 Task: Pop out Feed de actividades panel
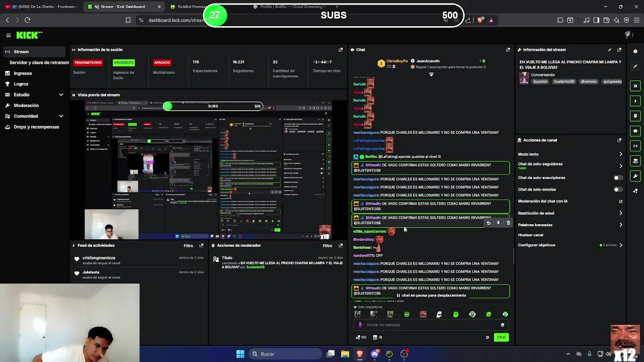coord(201,245)
